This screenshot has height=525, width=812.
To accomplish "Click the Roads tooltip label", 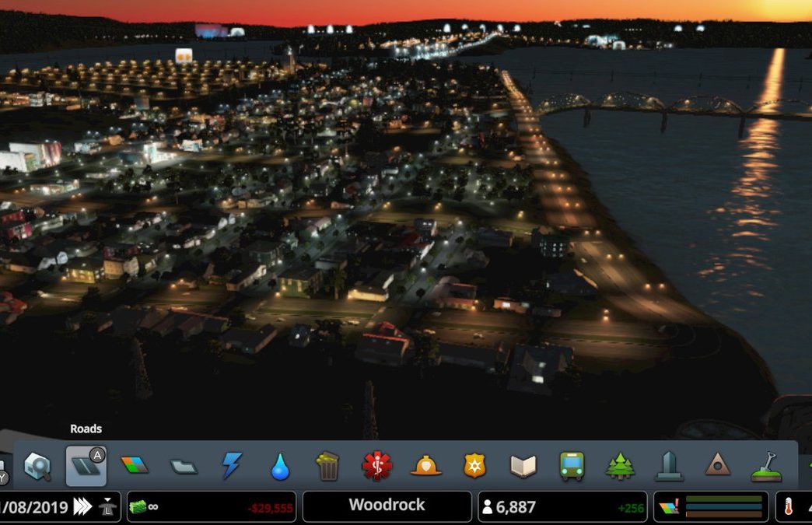I will coord(86,429).
